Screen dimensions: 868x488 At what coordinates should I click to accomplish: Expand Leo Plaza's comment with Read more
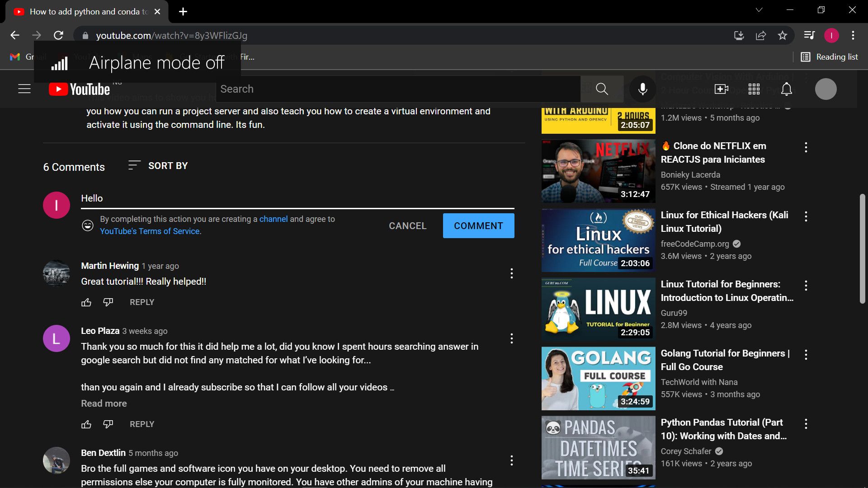pyautogui.click(x=104, y=404)
